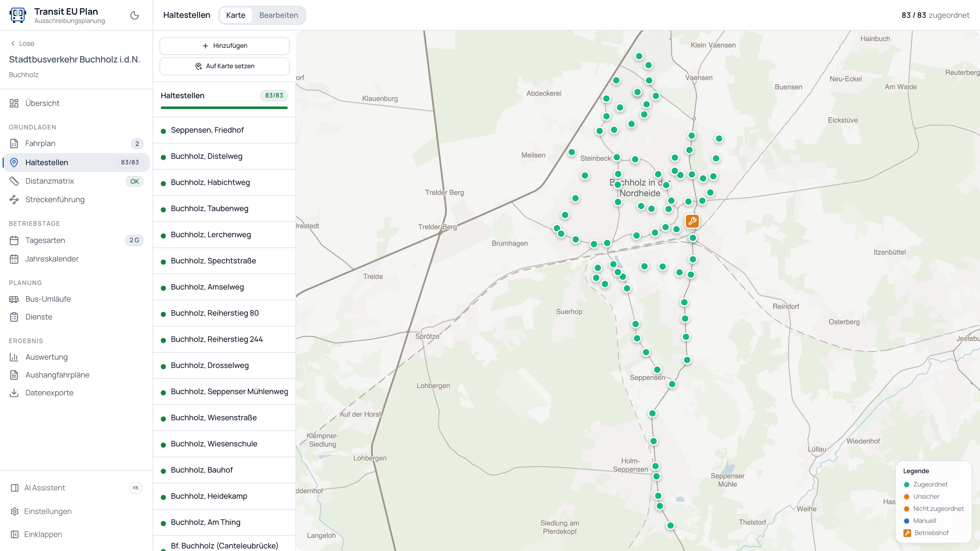Open the Fahrplan menu item
Image resolution: width=980 pixels, height=551 pixels.
pyautogui.click(x=76, y=143)
